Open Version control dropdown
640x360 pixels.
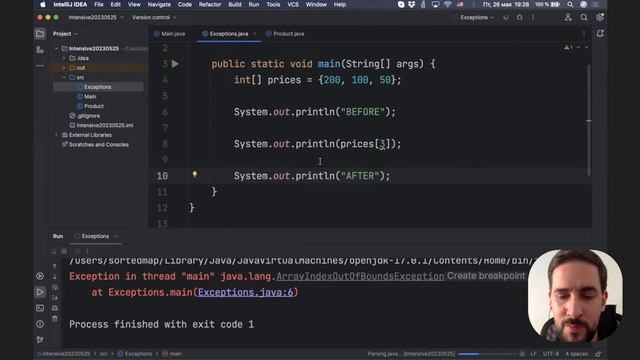(x=154, y=18)
